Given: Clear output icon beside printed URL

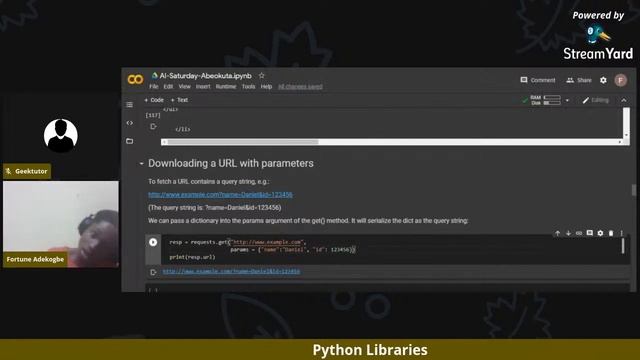Looking at the screenshot, I should (x=153, y=272).
